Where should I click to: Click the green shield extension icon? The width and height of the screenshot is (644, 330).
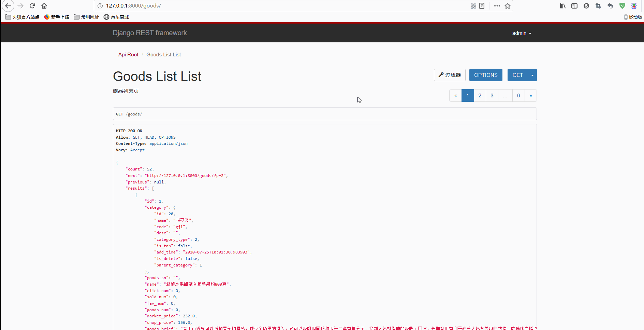point(622,6)
